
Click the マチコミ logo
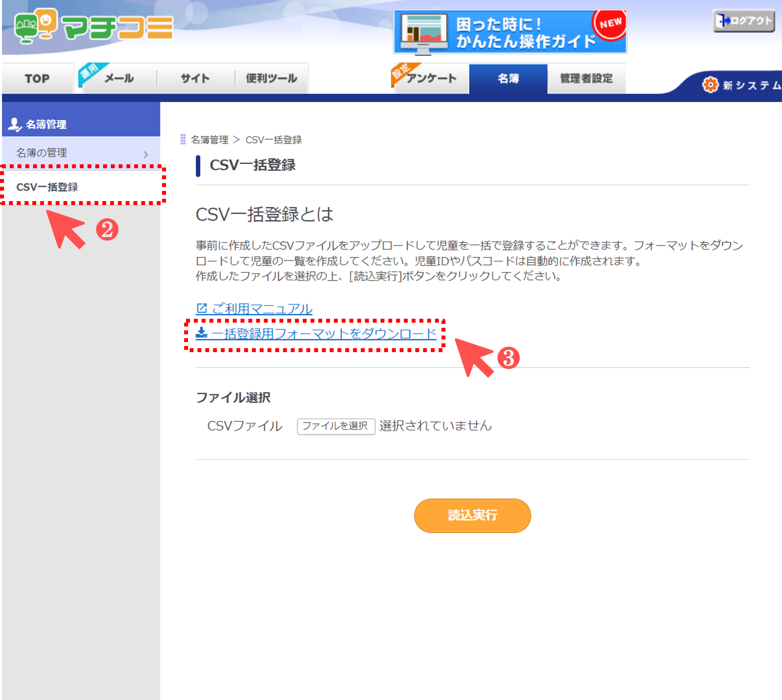tap(93, 26)
